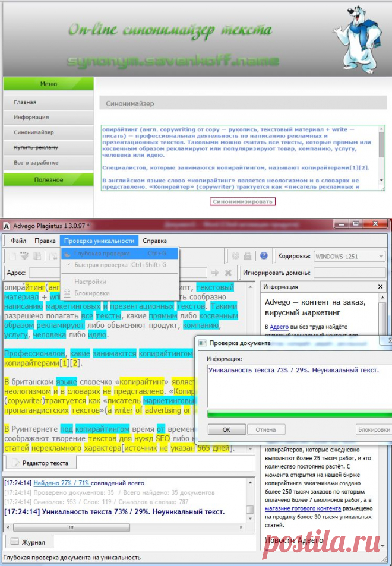Open the Правка menu

45,241
